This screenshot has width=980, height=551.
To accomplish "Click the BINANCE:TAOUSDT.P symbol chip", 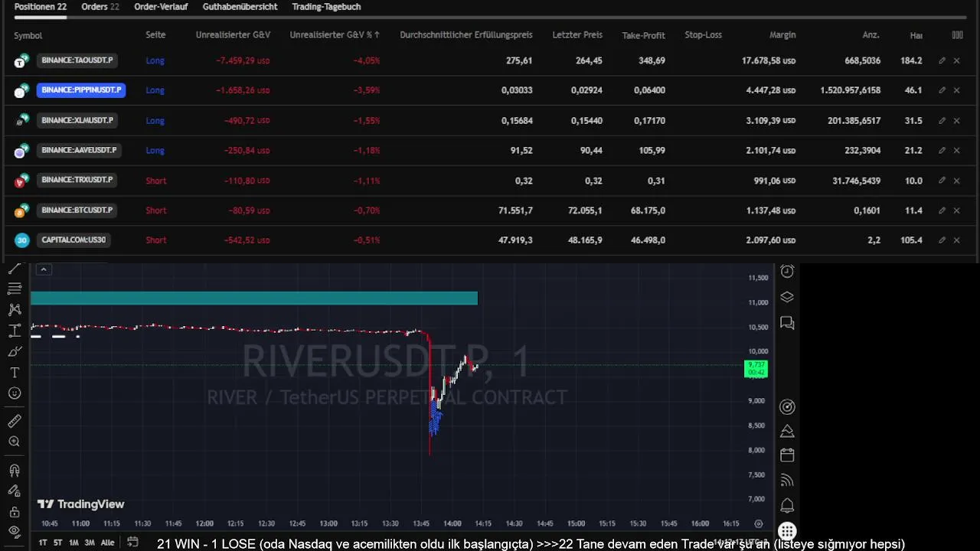I will coord(77,60).
